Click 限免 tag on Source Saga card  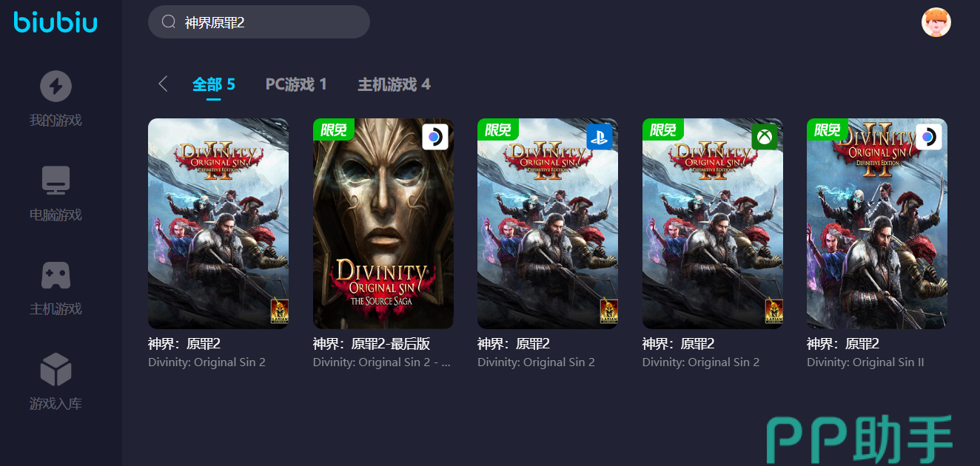tap(334, 129)
